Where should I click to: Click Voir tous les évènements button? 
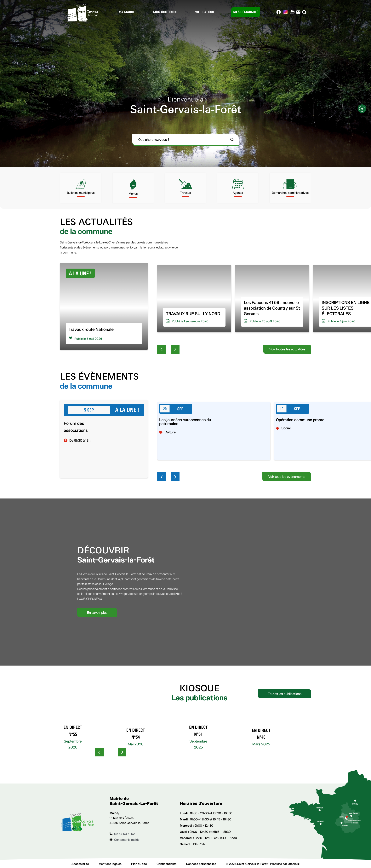287,477
